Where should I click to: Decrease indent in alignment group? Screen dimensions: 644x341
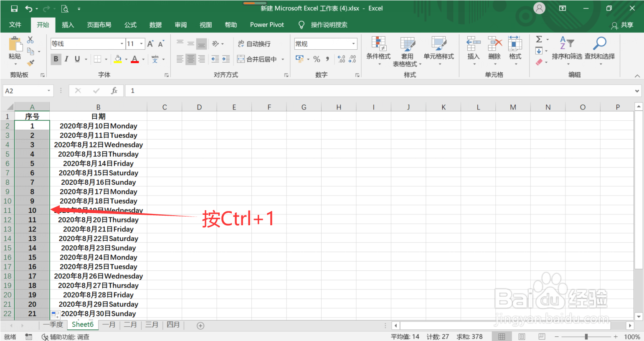click(x=215, y=59)
